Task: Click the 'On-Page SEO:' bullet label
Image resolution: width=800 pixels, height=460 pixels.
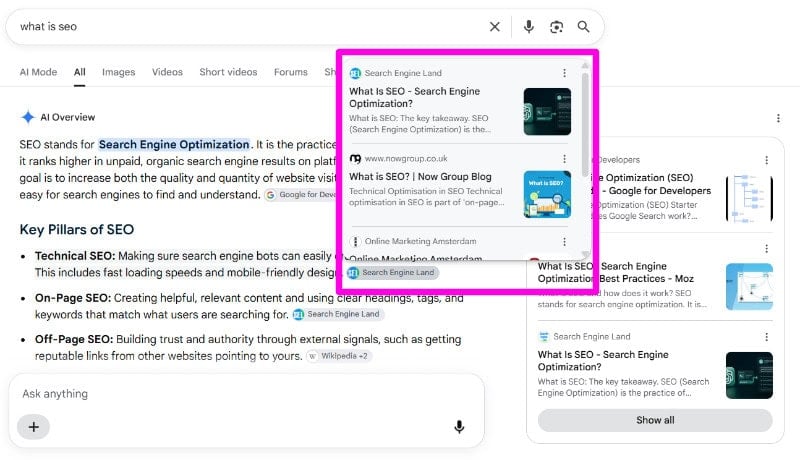Action: 73,298
